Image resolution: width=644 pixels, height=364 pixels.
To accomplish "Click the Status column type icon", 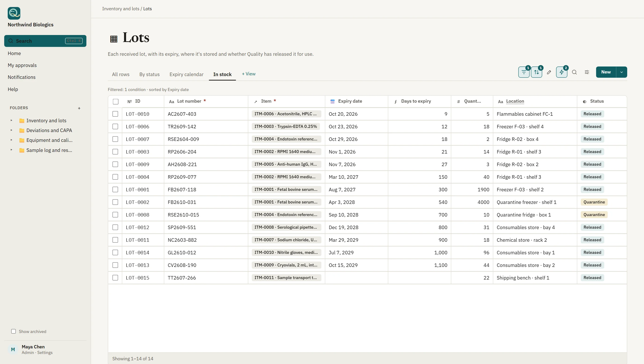I will tap(584, 101).
